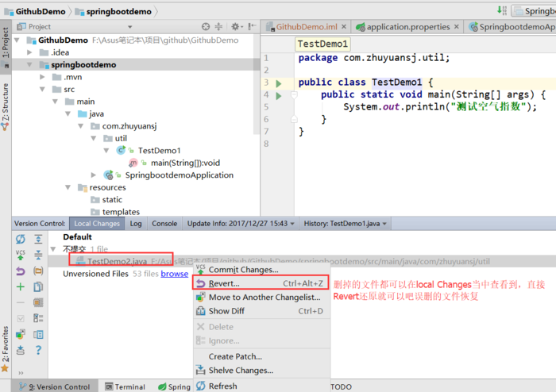Run main method via gutter arrow line 4

(x=279, y=95)
